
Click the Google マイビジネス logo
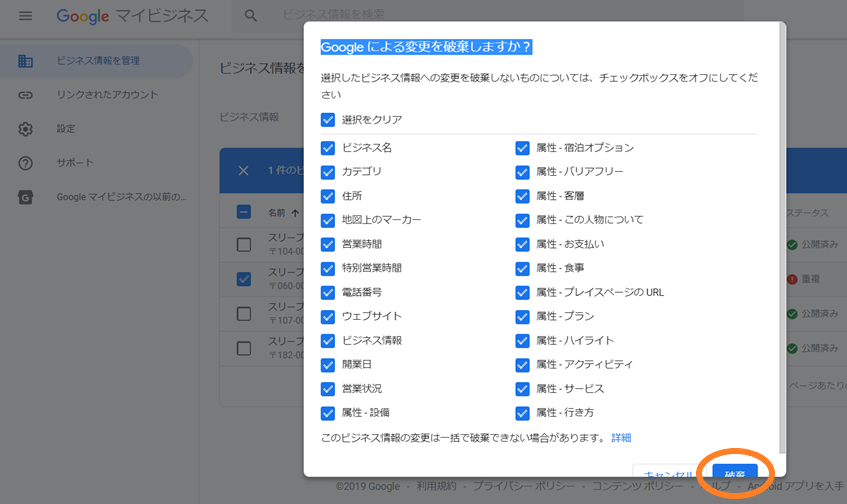point(132,16)
